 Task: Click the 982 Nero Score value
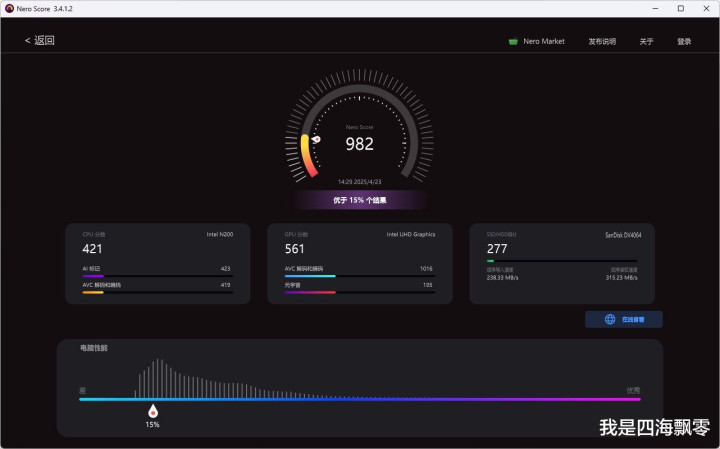pos(359,144)
